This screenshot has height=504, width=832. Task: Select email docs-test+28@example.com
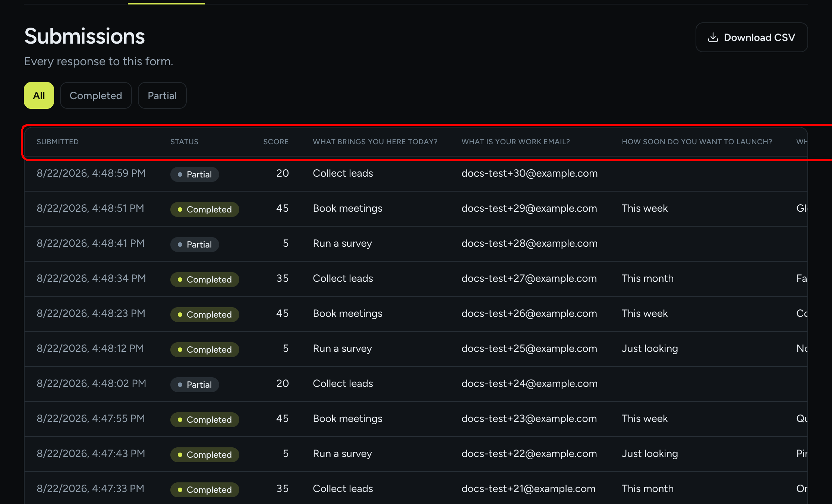pos(529,243)
